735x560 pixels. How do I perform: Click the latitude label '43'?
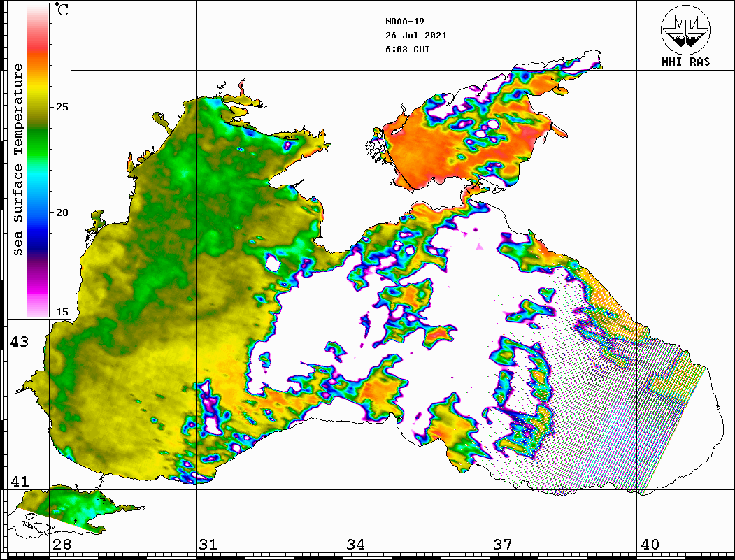20,342
